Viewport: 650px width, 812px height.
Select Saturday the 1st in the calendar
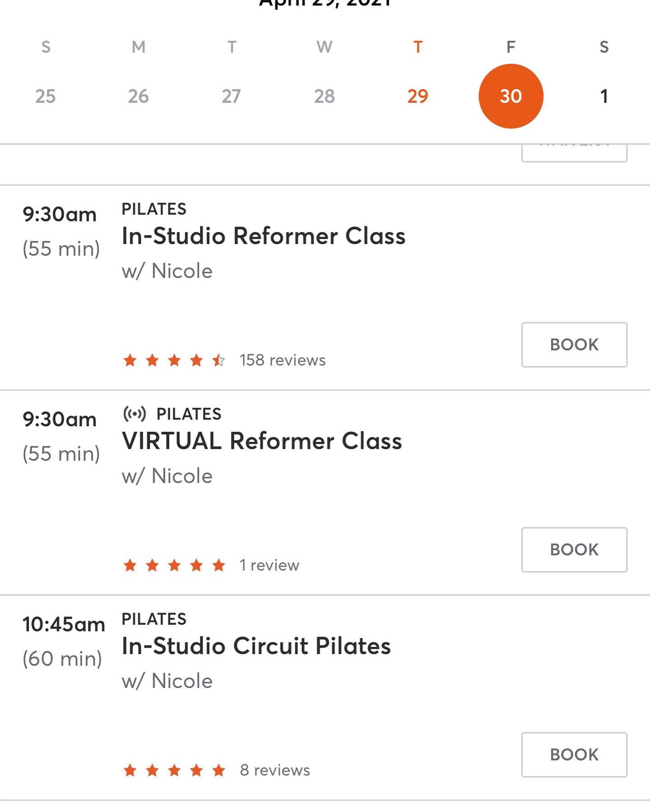click(x=604, y=96)
